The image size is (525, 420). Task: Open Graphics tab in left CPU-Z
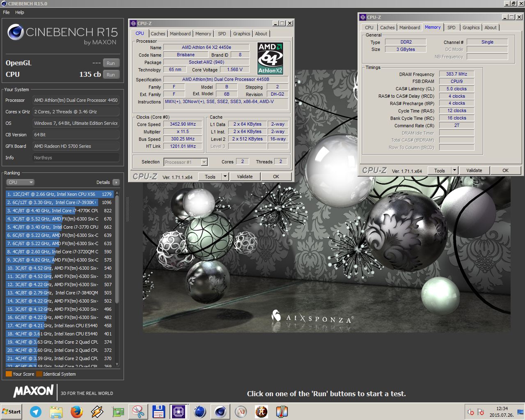[242, 34]
